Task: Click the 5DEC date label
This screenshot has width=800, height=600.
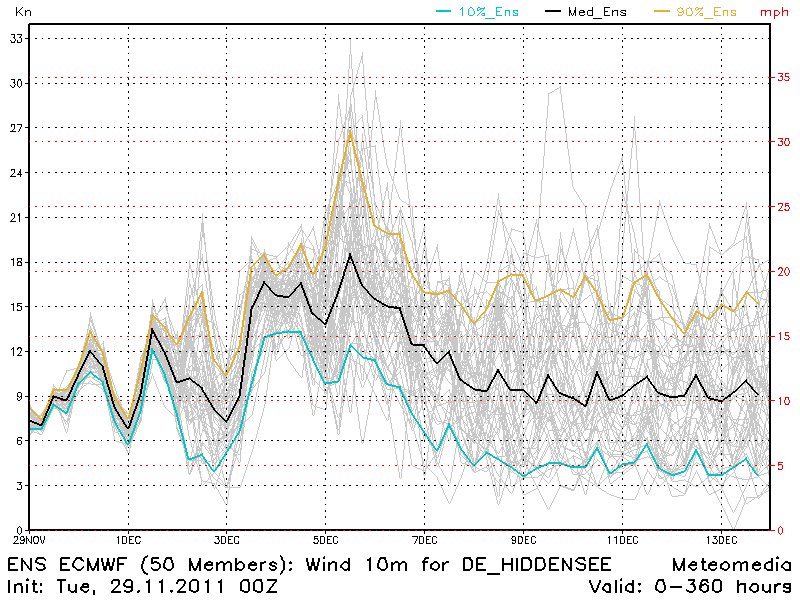Action: [326, 540]
